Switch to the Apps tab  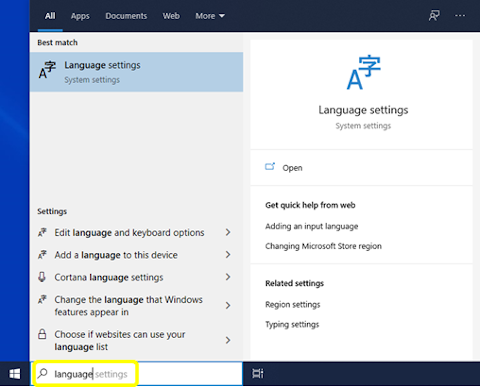click(x=80, y=16)
